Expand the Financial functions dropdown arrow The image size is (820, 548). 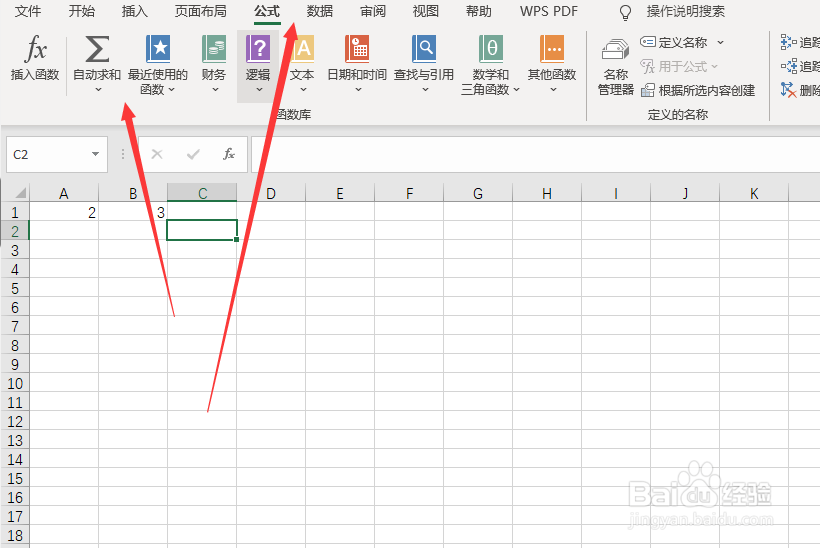click(x=215, y=89)
